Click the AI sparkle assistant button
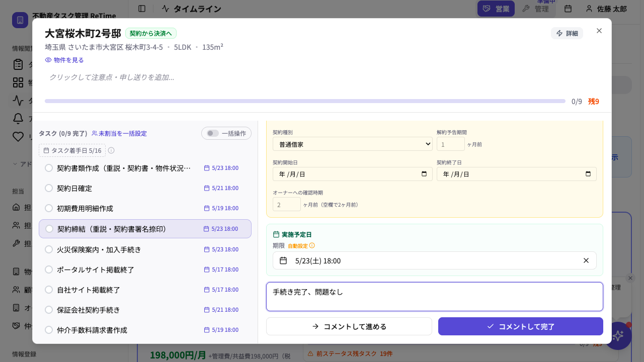 pyautogui.click(x=618, y=336)
